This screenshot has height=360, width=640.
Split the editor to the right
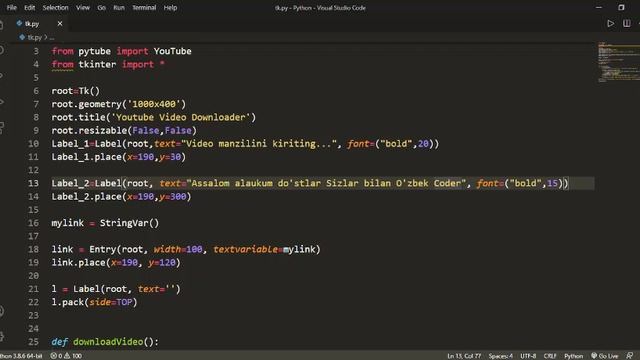[x=627, y=24]
